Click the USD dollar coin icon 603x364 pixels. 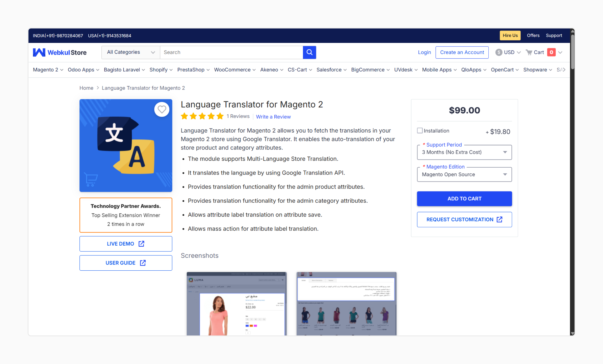click(499, 52)
